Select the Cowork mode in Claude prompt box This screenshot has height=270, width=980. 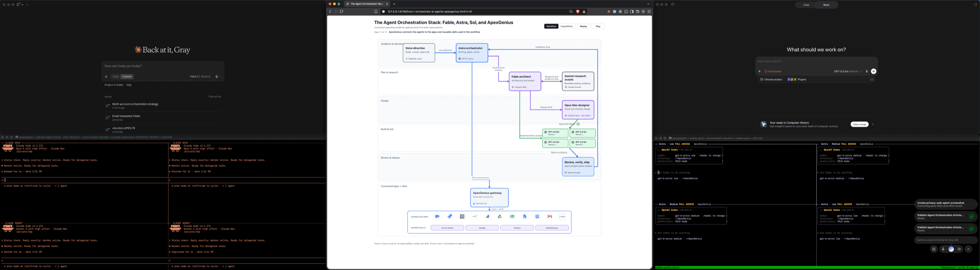127,77
